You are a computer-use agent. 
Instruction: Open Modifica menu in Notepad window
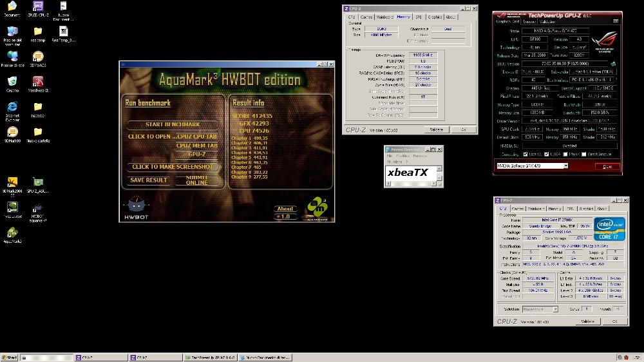pyautogui.click(x=402, y=156)
